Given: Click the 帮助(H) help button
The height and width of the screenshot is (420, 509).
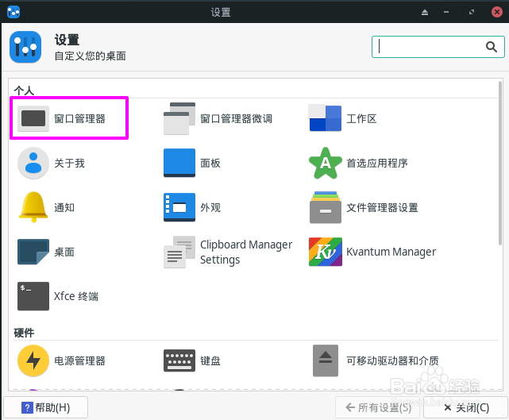Looking at the screenshot, I should (x=46, y=407).
